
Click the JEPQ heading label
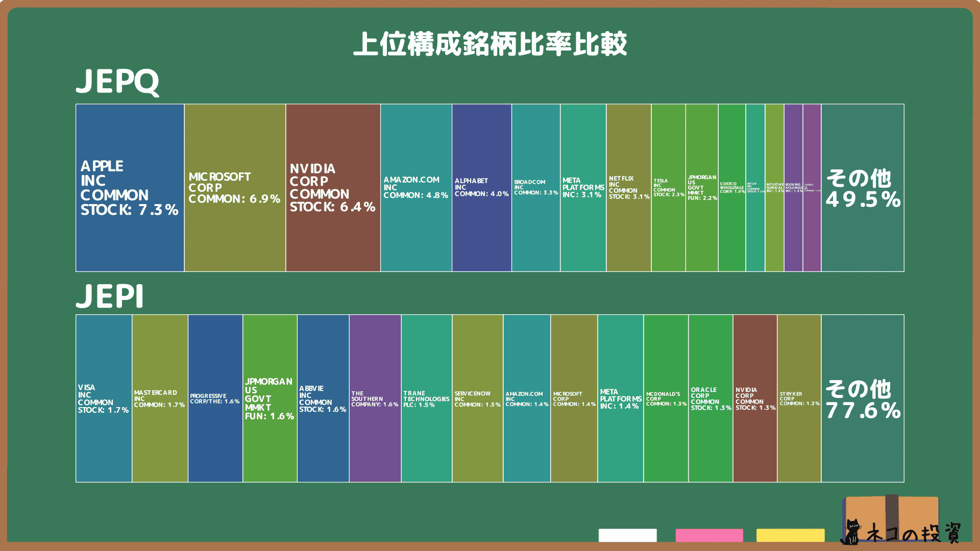pos(118,83)
